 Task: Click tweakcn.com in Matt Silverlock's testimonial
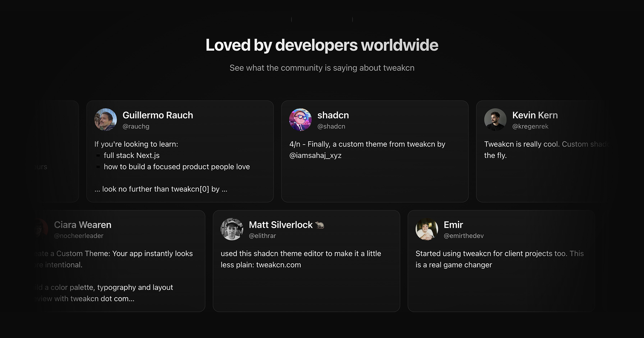(x=278, y=265)
